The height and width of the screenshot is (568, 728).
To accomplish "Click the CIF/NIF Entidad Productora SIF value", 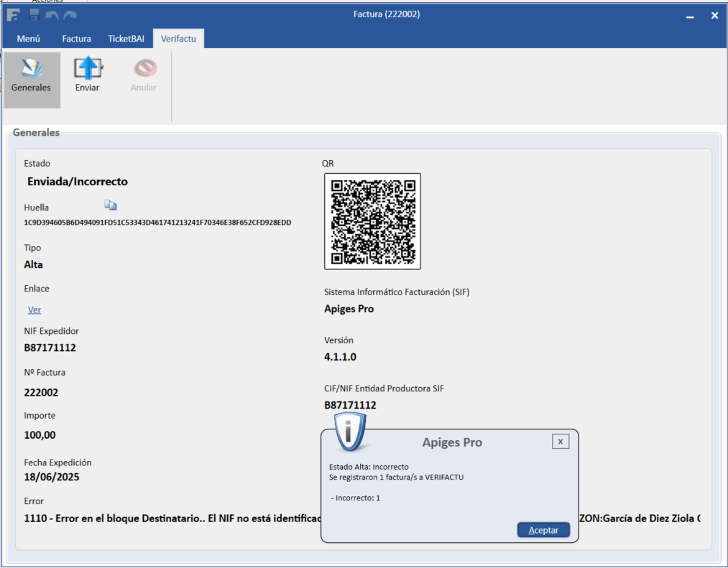I will (350, 405).
